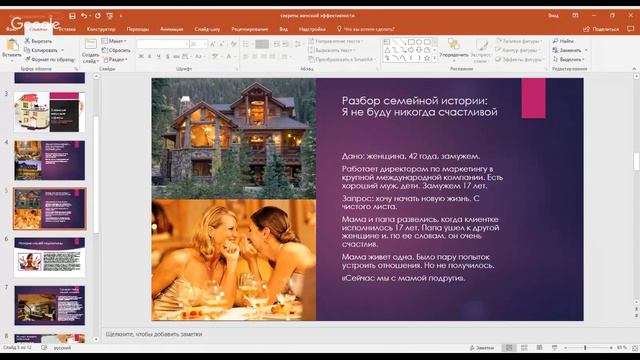The width and height of the screenshot is (640, 360).
Task: Open the Макет layout dropdown
Action: click(114, 41)
